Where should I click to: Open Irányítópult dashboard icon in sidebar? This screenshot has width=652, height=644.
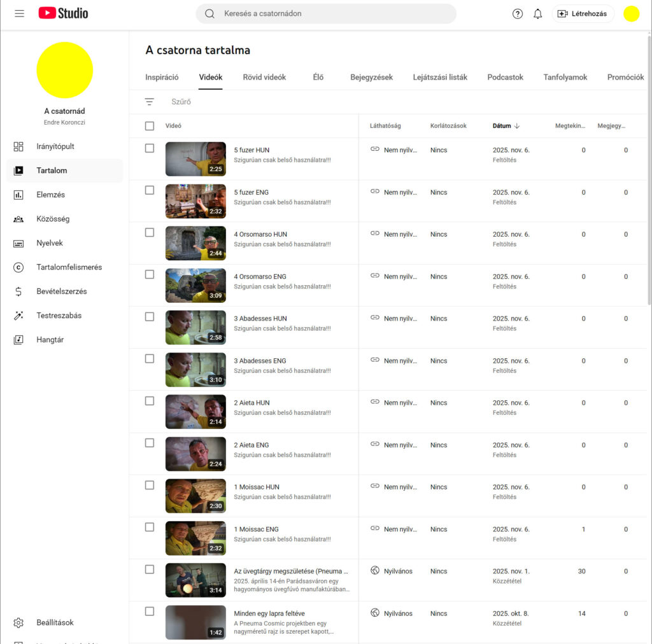coord(18,146)
